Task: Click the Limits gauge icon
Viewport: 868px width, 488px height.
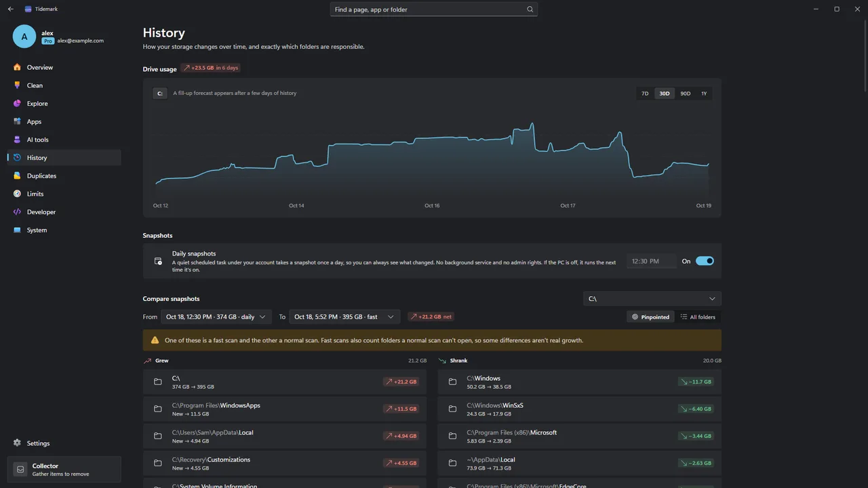Action: click(x=18, y=194)
